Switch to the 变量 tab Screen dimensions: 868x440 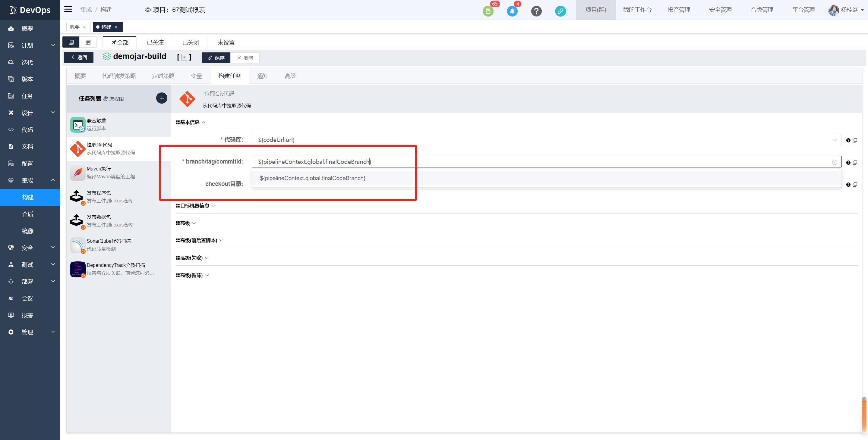tap(196, 76)
